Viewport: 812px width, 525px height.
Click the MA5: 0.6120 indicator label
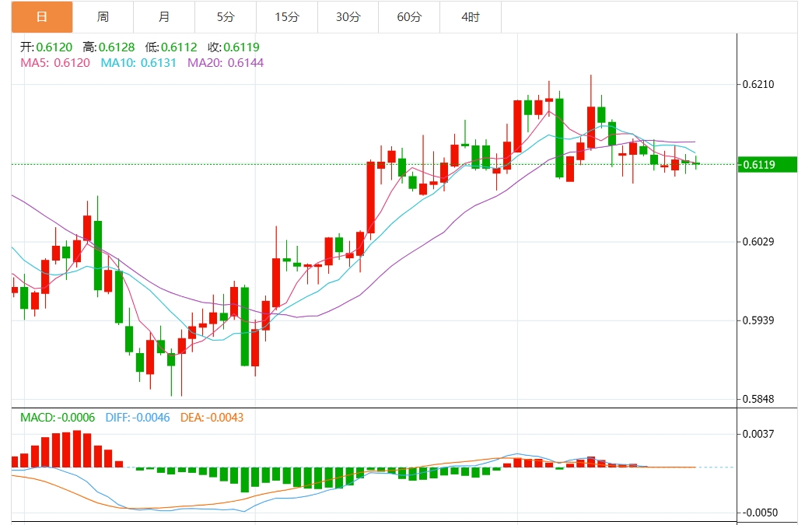(55, 63)
